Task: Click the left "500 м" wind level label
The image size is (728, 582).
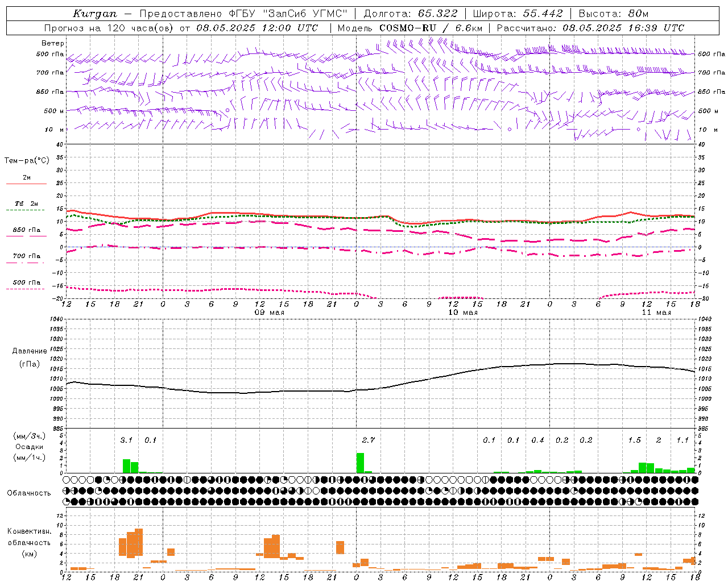Action: coord(54,111)
